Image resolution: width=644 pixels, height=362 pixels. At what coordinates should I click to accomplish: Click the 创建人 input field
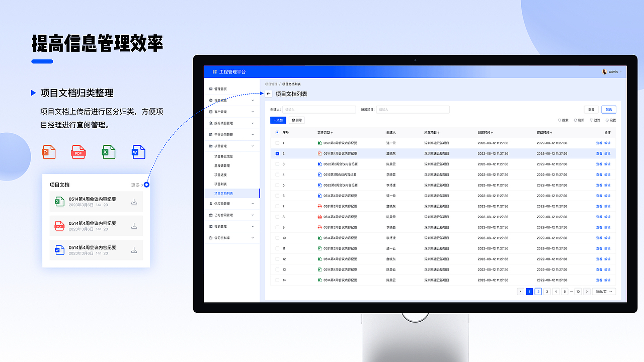pos(318,109)
